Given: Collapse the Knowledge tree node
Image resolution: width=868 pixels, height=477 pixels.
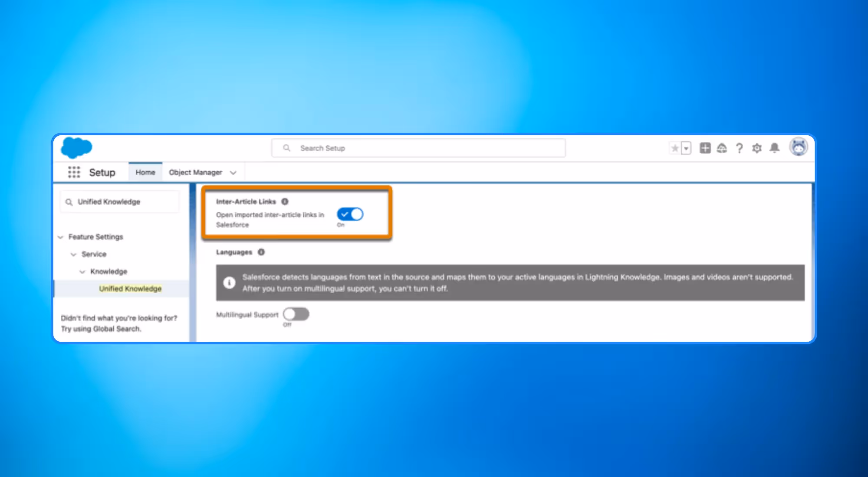Looking at the screenshot, I should (82, 272).
